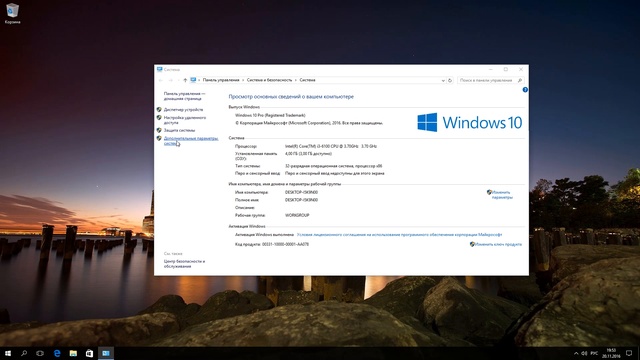Open File Explorer from the taskbar
Image resolution: width=640 pixels, height=360 pixels.
tap(73, 353)
